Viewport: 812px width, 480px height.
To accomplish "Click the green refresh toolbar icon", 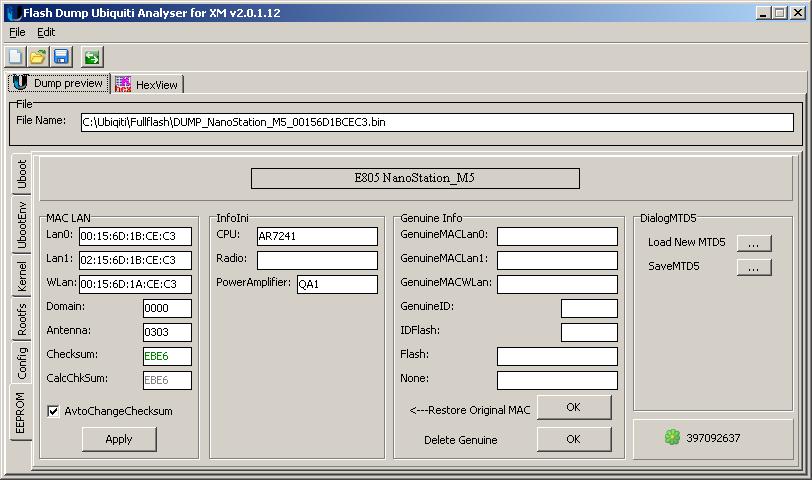I will click(x=92, y=56).
